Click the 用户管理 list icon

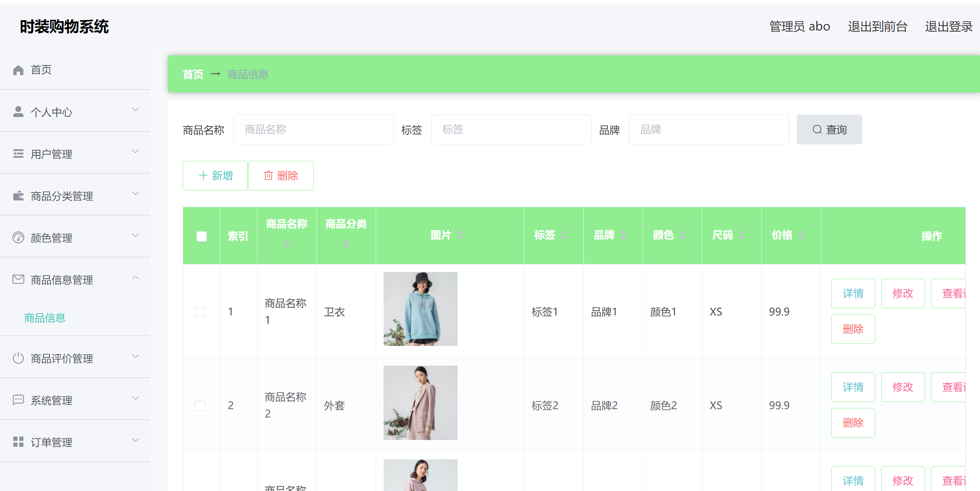pos(18,153)
